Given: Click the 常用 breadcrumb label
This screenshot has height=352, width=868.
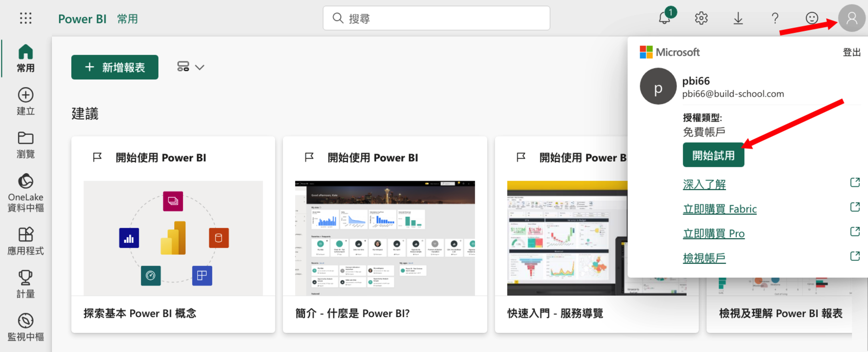Looking at the screenshot, I should [x=128, y=19].
